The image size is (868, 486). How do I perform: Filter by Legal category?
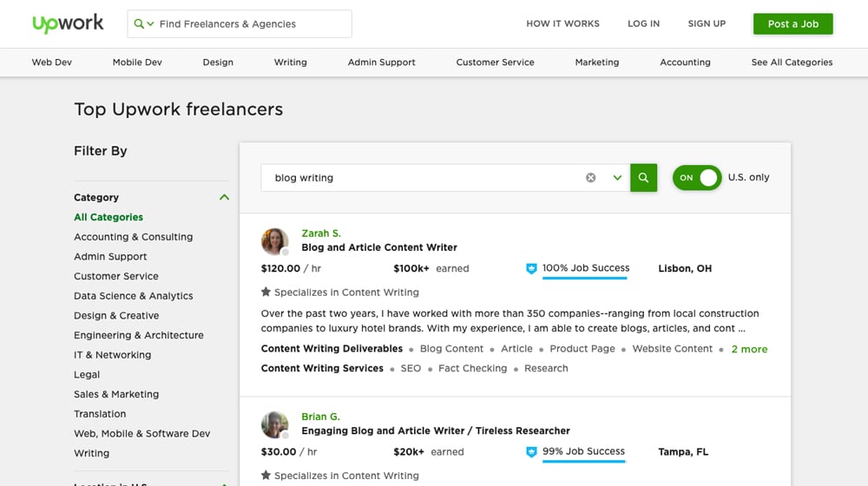(x=87, y=374)
